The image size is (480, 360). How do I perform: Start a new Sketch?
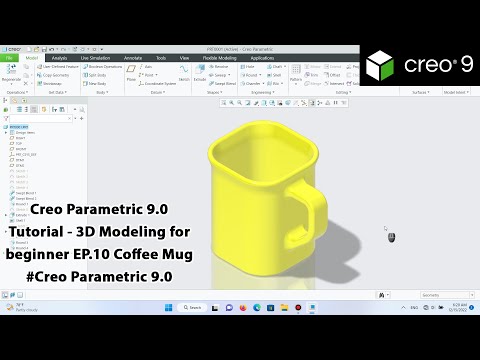pos(184,72)
